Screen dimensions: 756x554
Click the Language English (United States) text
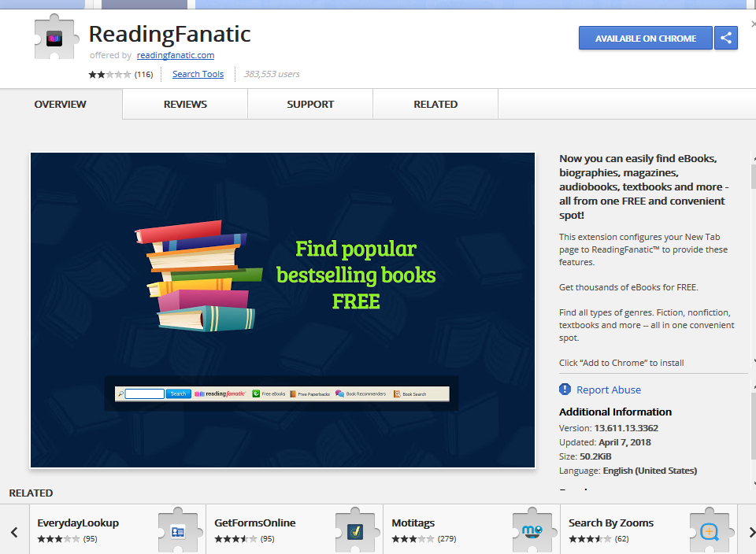628,471
